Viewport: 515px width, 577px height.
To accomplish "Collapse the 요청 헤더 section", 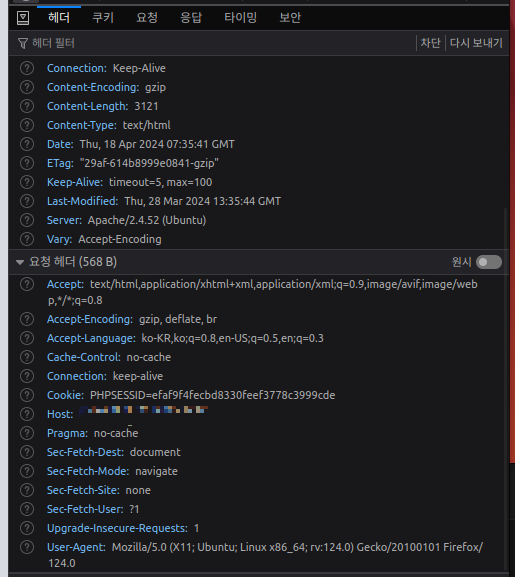I will coord(20,262).
